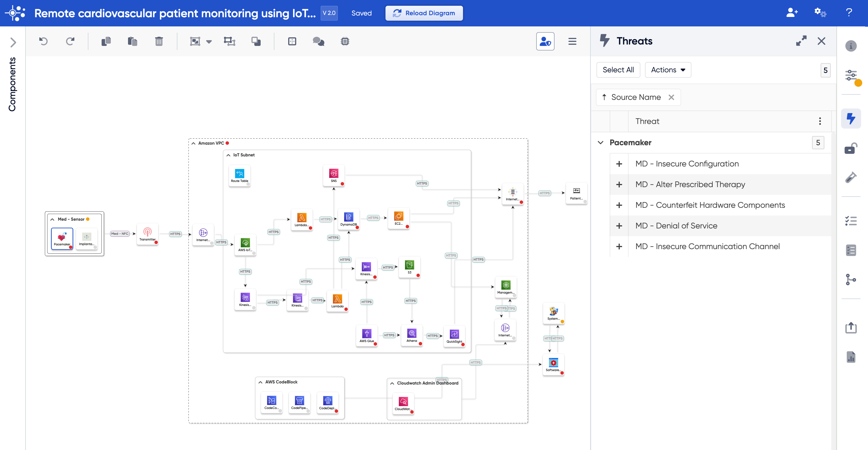
Task: Click Reload Diagram button
Action: tap(424, 13)
